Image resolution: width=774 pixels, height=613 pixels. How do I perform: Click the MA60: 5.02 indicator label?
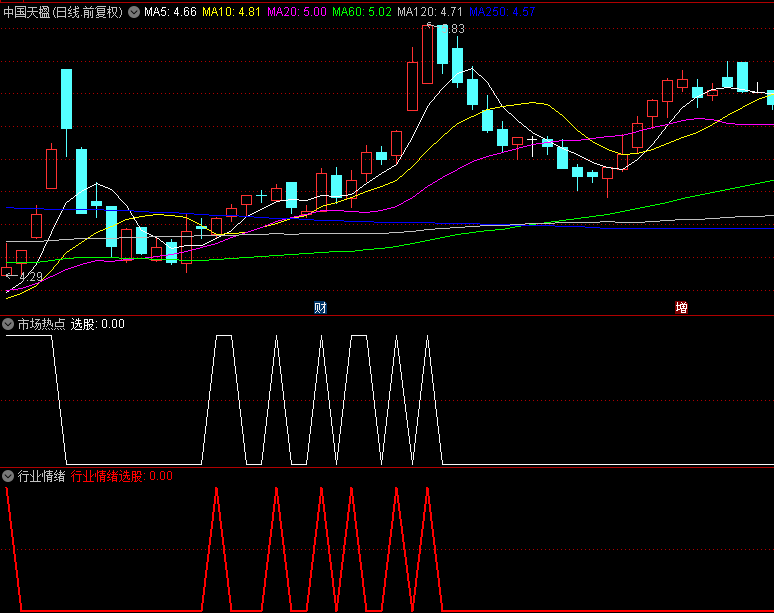(362, 12)
